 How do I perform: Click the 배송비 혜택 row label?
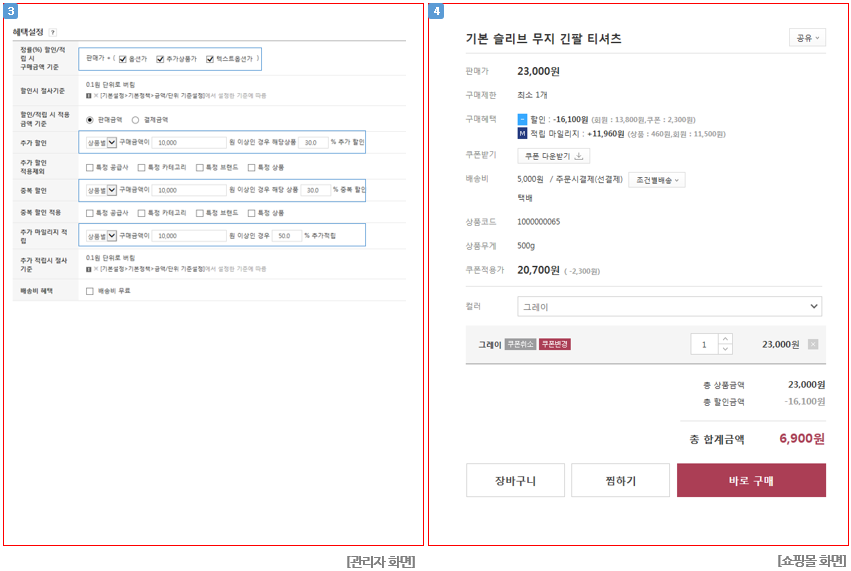click(x=36, y=291)
